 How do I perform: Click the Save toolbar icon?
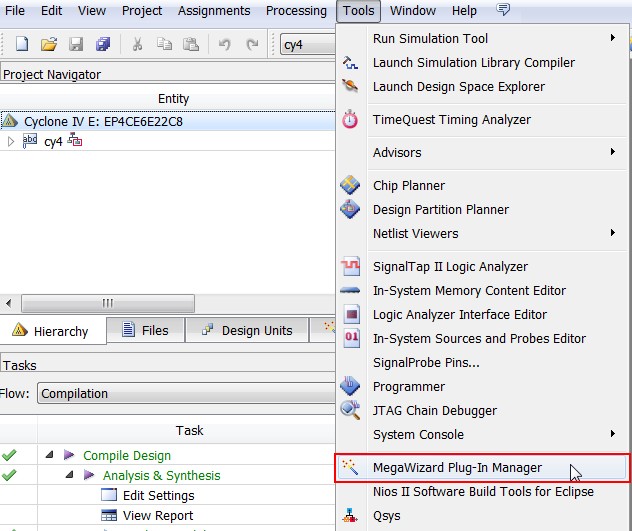75,45
